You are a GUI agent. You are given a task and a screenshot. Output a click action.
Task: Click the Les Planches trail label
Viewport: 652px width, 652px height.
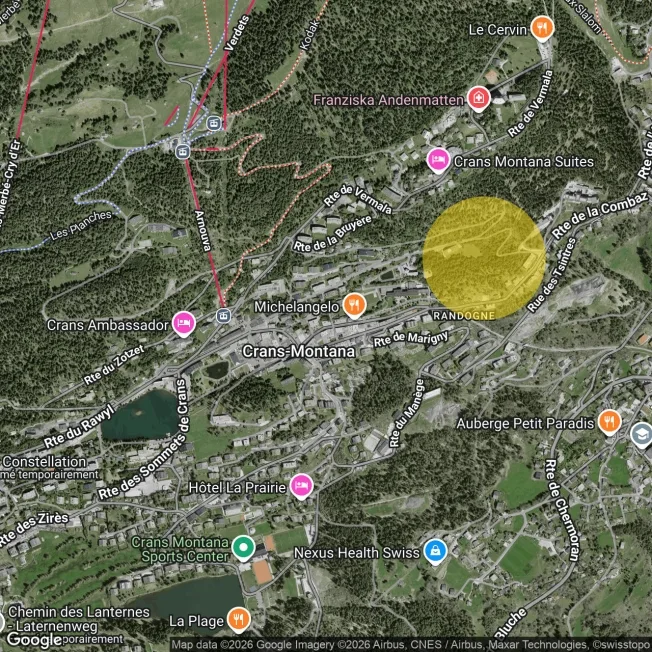click(x=82, y=225)
